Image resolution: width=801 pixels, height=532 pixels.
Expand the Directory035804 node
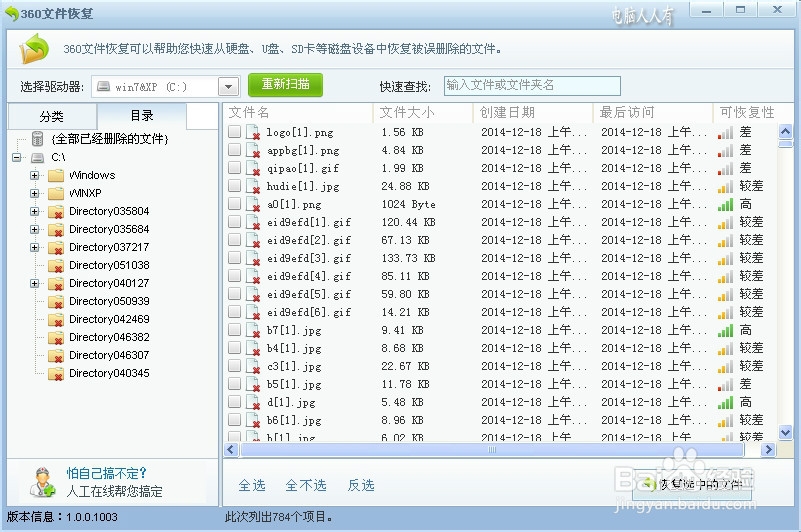34,211
